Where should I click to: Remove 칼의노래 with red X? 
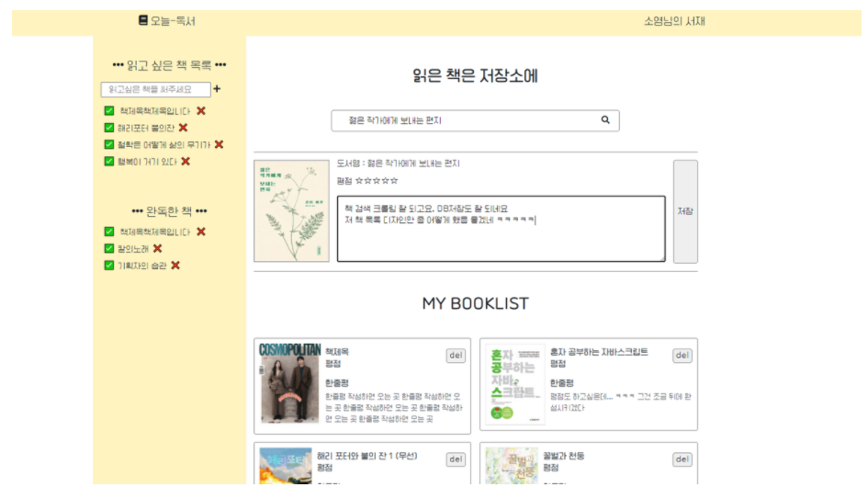[x=158, y=249]
